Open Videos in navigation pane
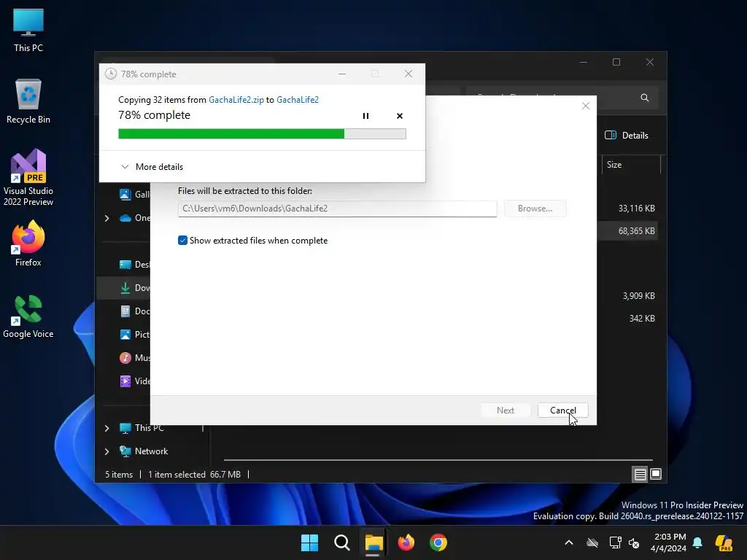This screenshot has width=747, height=560. click(134, 381)
